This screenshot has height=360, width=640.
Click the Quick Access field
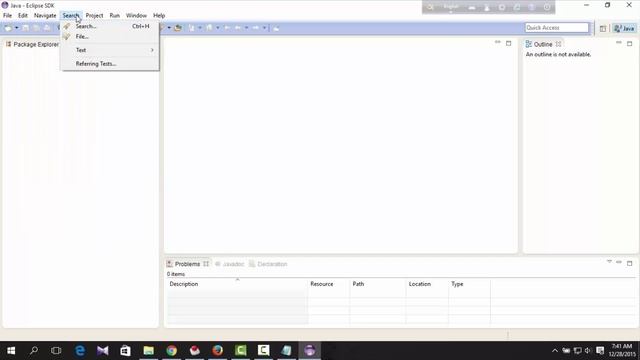(557, 27)
